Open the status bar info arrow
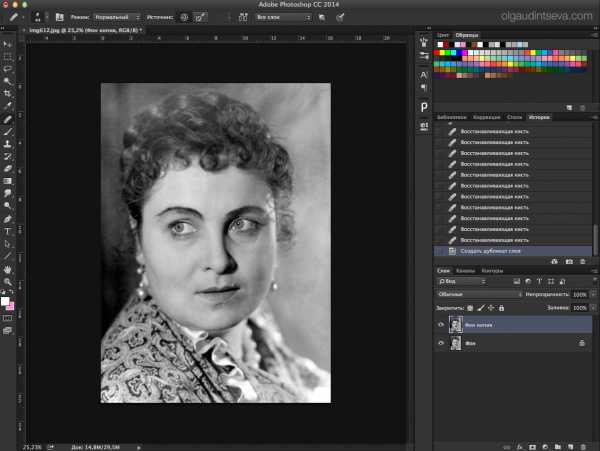The image size is (600, 451). (x=139, y=447)
